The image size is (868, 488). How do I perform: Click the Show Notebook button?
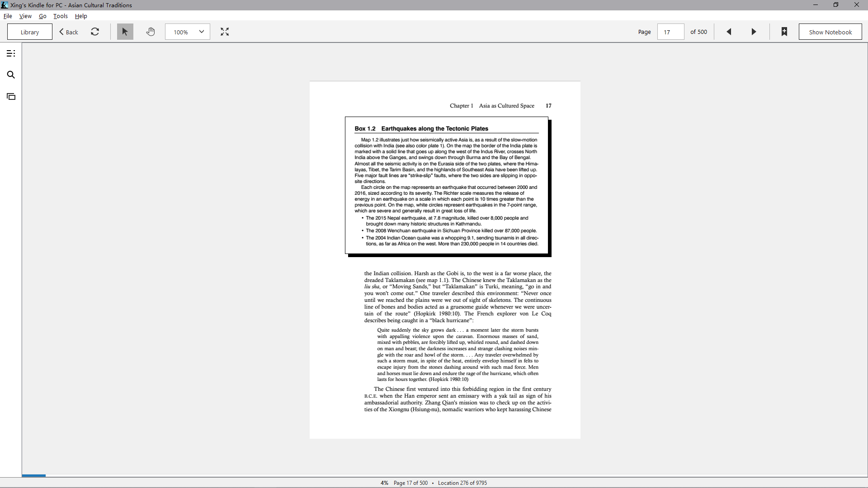(830, 32)
